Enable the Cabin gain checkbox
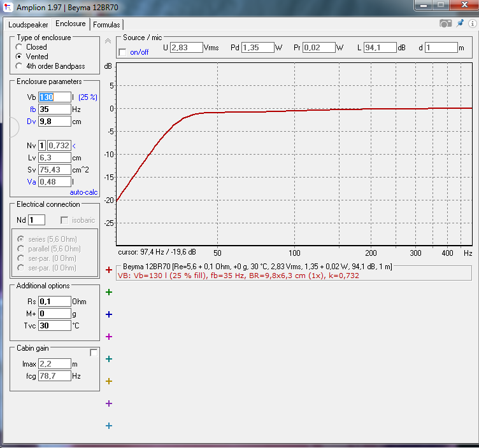This screenshot has height=448, width=479. coord(94,353)
